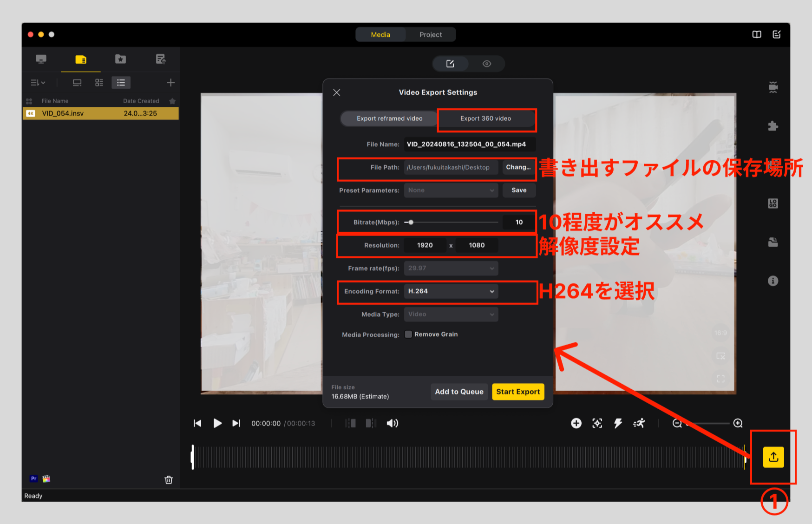
Task: Zoom out the timeline
Action: click(677, 423)
